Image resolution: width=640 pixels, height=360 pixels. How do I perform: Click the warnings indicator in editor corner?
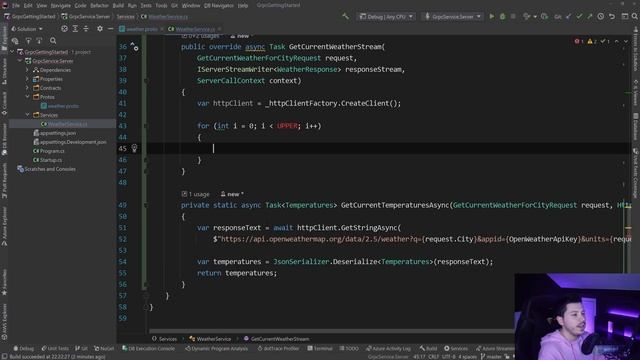(592, 41)
